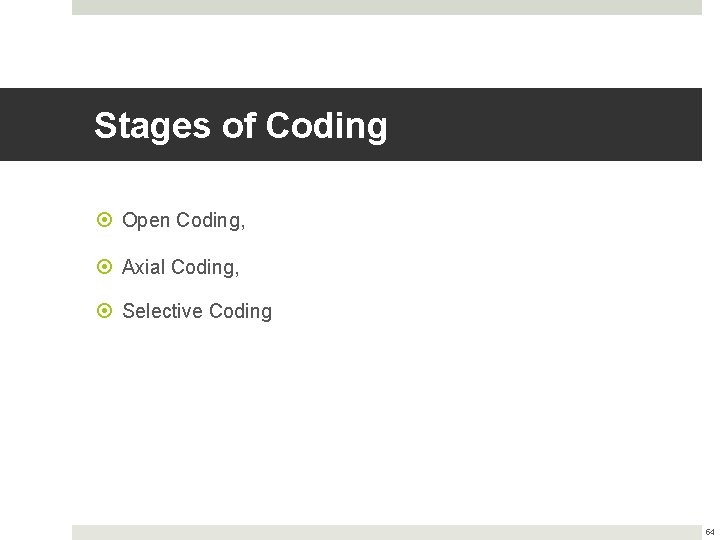Click the word 'Coding' in the slide title
Screen dimensions: 720x540
click(x=326, y=126)
